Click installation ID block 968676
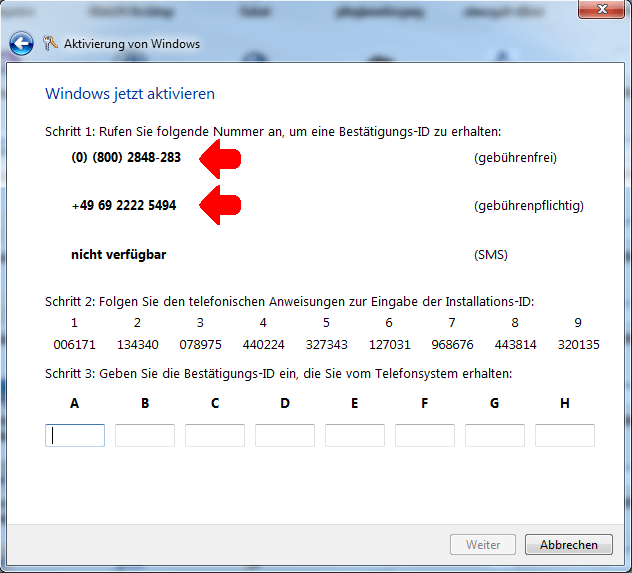Viewport: 632px width, 573px height. 452,345
